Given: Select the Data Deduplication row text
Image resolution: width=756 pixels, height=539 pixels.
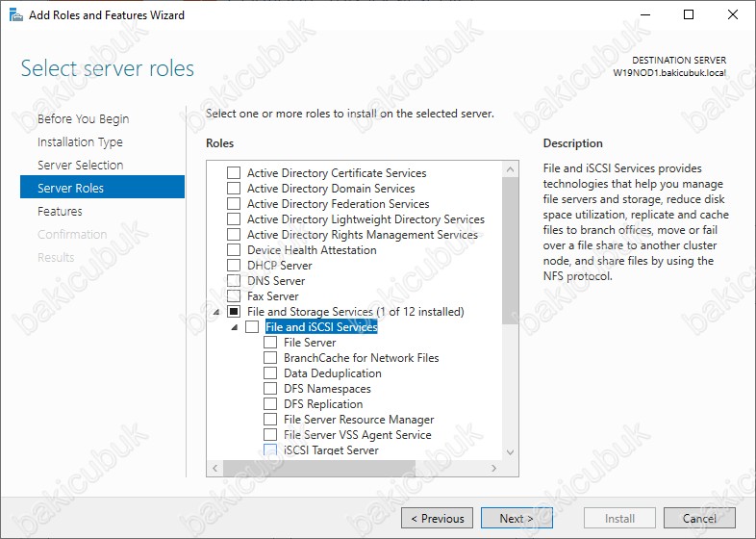Looking at the screenshot, I should click(333, 373).
